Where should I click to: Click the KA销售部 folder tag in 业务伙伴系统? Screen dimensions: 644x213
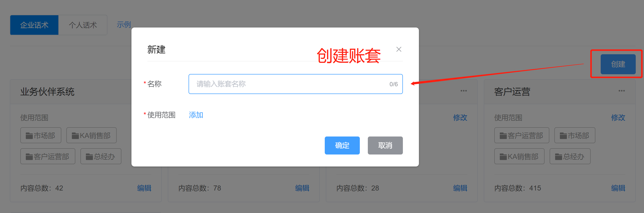[x=91, y=135]
